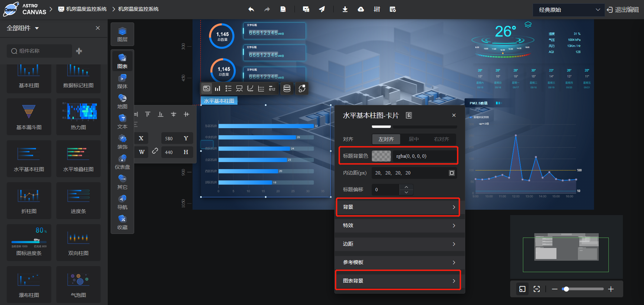Open the database data-source icon on the chart toolbar

point(287,89)
